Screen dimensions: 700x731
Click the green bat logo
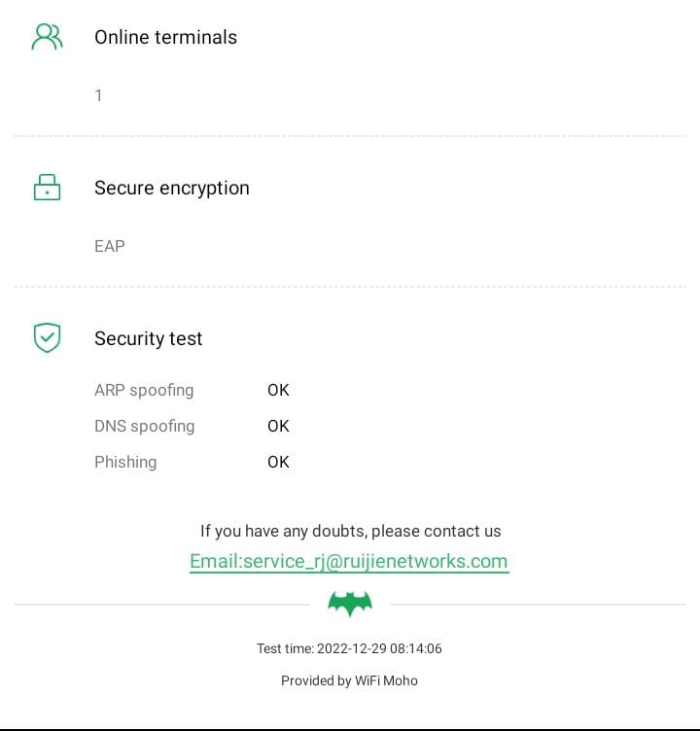(350, 604)
